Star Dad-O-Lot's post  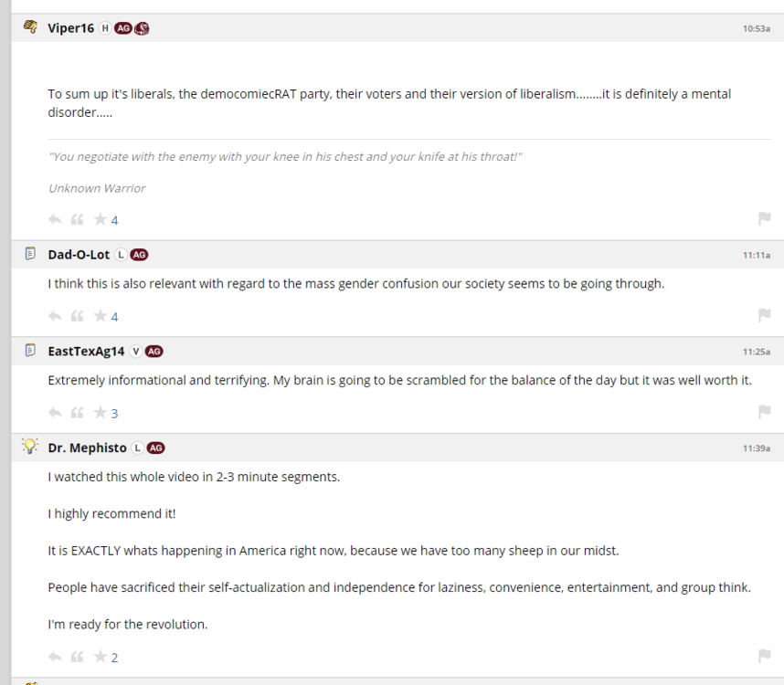[100, 316]
